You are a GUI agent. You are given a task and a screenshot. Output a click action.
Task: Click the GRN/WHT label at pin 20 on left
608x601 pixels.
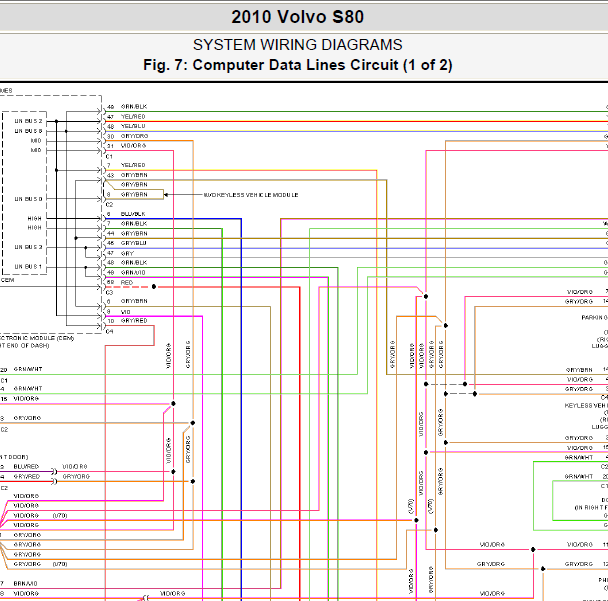click(x=28, y=370)
